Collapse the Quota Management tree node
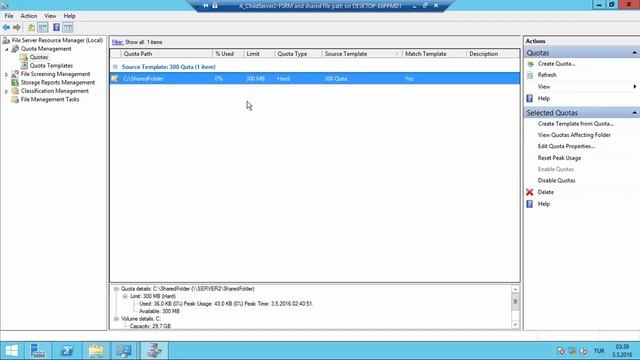 coord(7,49)
